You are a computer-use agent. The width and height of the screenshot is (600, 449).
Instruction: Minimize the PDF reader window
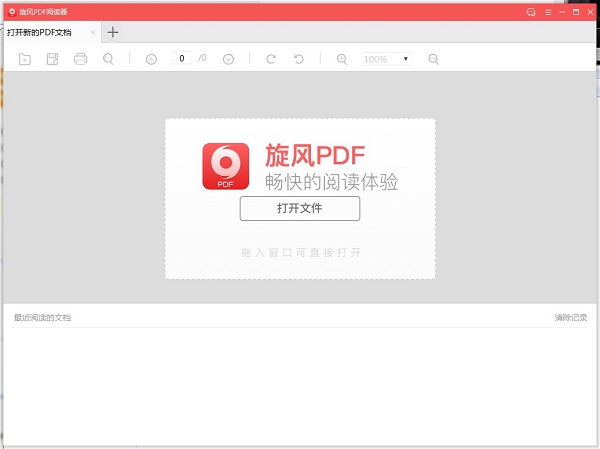(x=562, y=12)
